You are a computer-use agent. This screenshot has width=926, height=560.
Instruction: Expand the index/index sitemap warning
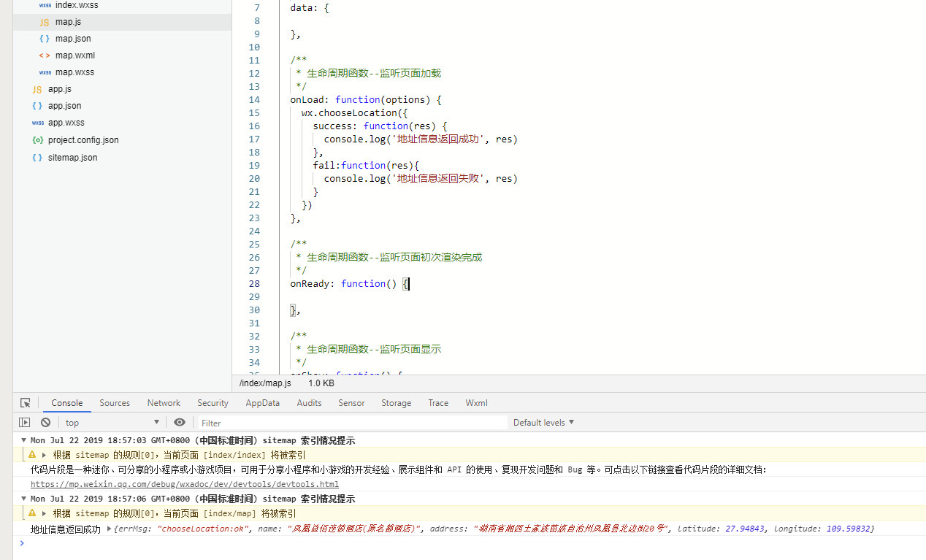pyautogui.click(x=44, y=455)
